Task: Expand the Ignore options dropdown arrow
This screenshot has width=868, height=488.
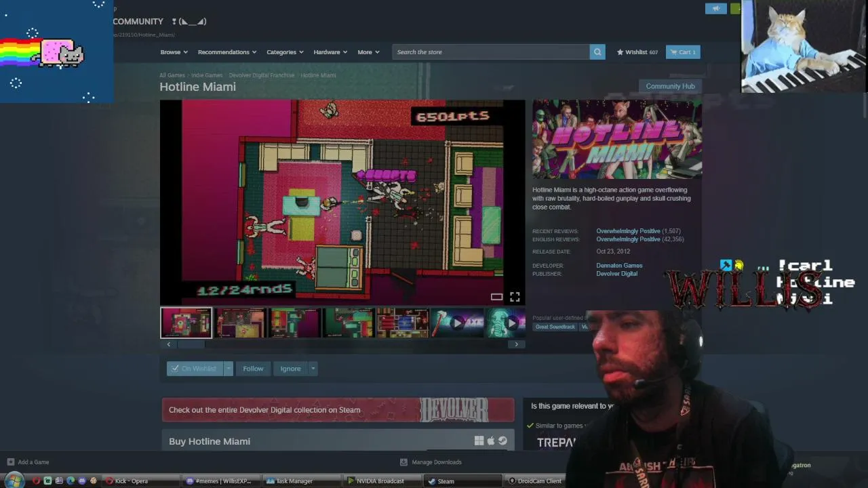Action: point(313,369)
